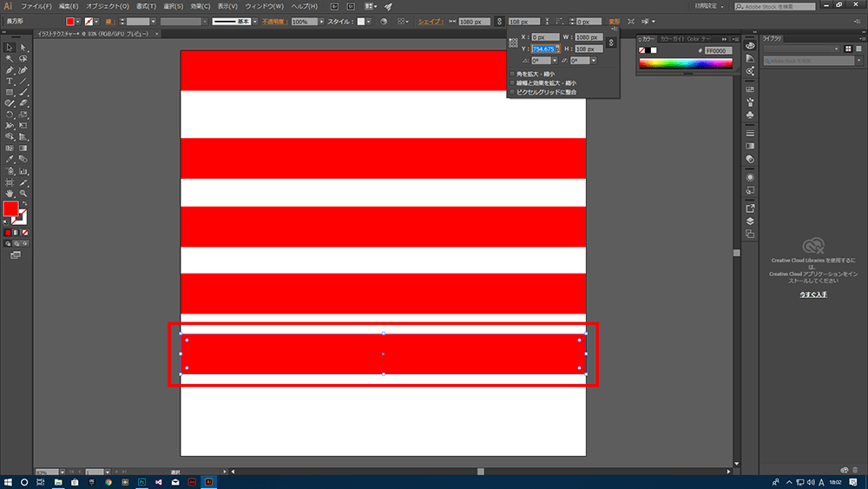Screen dimensions: 868x489
Task: Click the reference point grid in Transform panel
Action: tap(513, 43)
